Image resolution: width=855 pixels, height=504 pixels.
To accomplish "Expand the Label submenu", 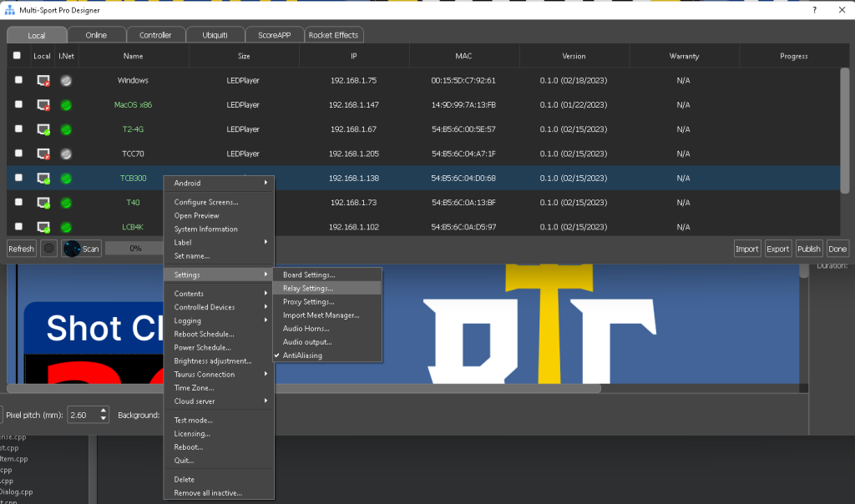I will [219, 243].
